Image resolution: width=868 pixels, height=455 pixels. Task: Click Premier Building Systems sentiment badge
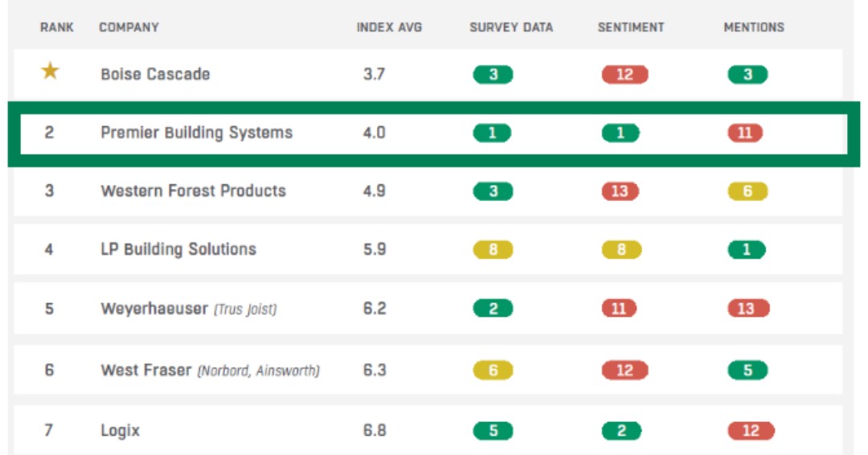[x=620, y=133]
